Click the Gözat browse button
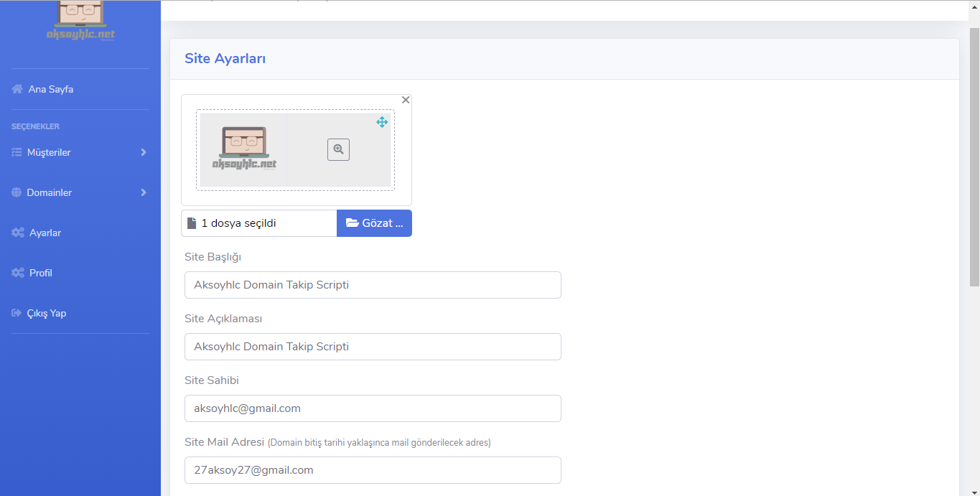Image resolution: width=980 pixels, height=496 pixels. click(x=374, y=223)
